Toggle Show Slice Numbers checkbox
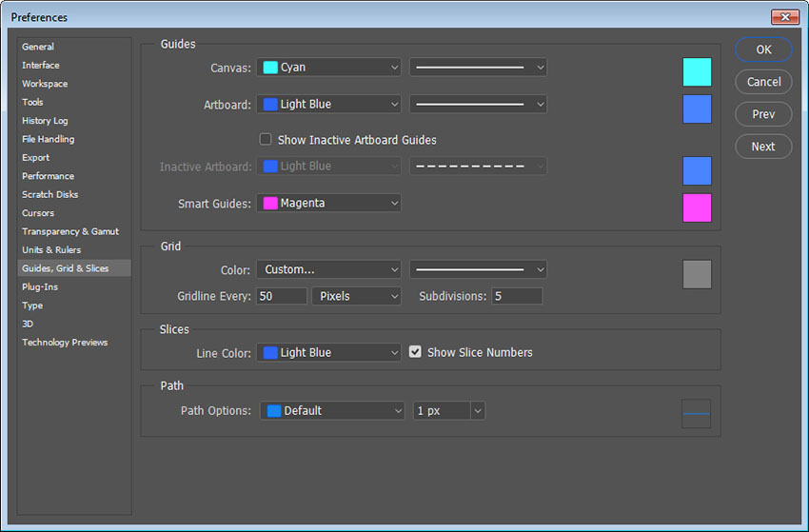The width and height of the screenshot is (809, 532). pyautogui.click(x=415, y=352)
